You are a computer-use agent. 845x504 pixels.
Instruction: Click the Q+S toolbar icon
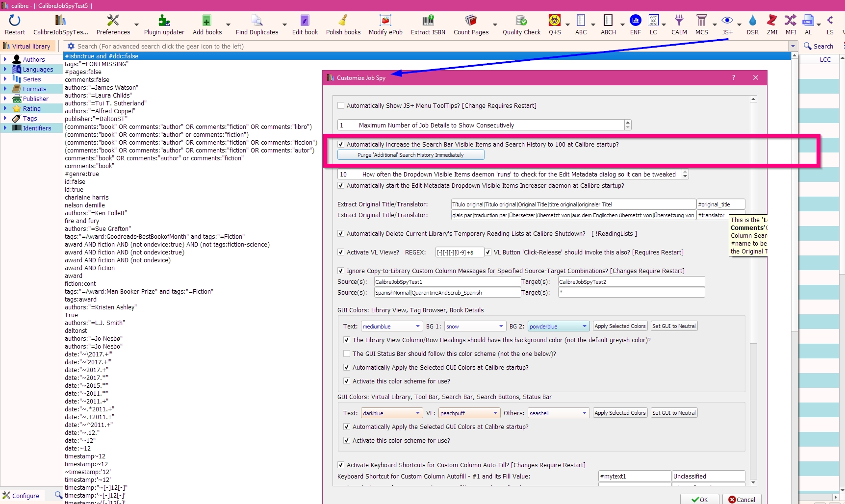coord(555,21)
